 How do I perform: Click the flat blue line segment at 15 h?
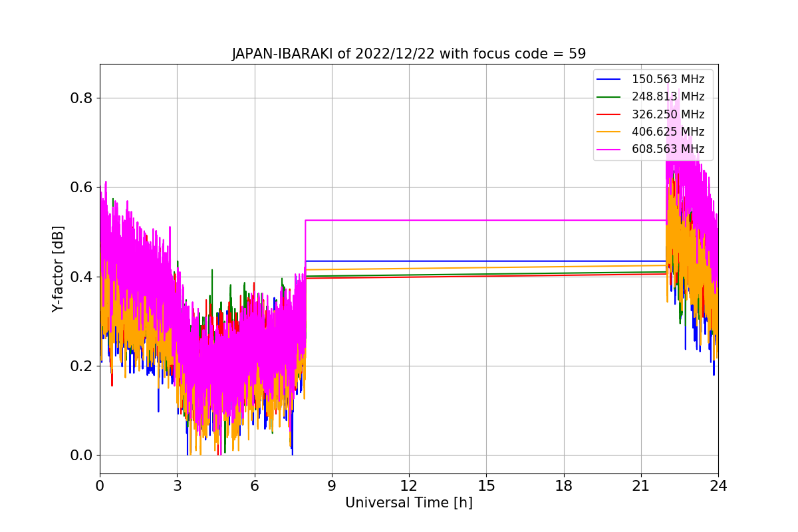click(486, 261)
